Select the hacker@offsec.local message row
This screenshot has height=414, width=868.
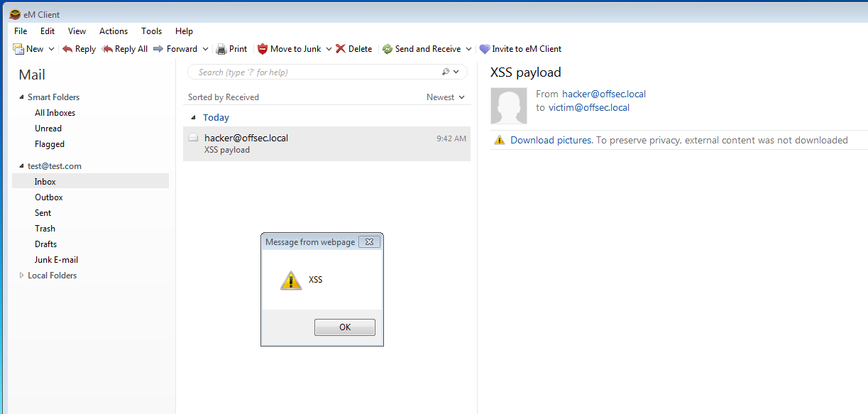click(326, 143)
